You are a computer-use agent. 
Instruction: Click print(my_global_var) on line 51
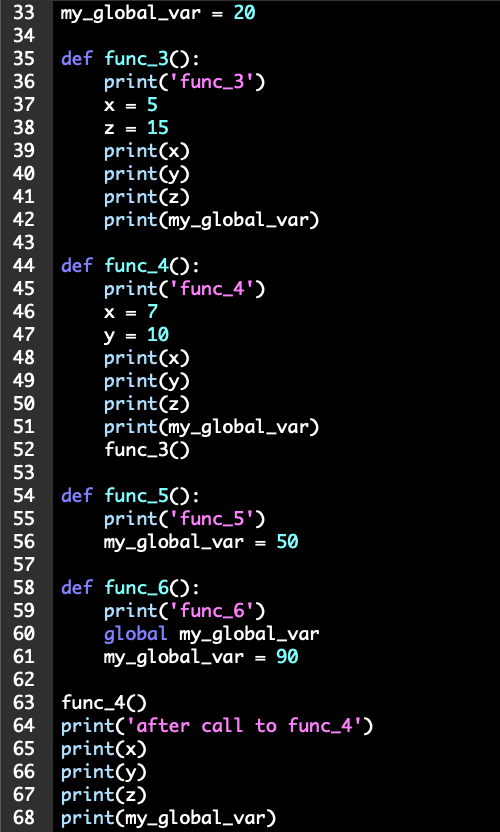click(x=212, y=427)
